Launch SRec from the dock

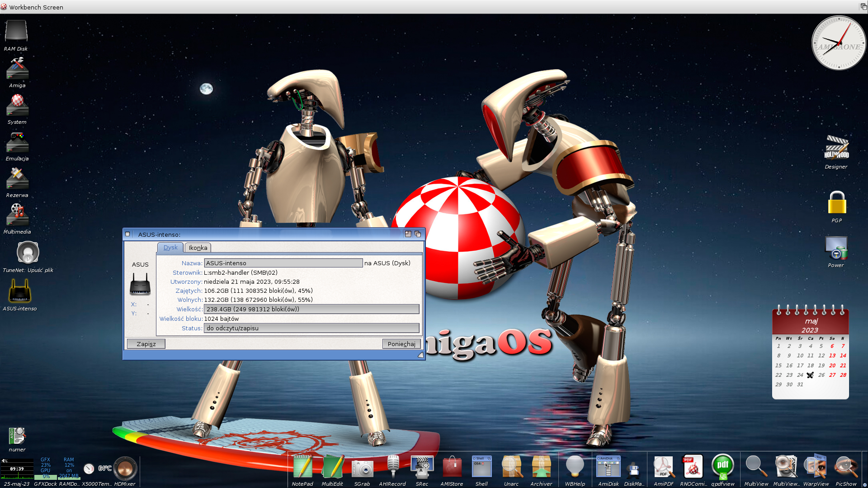coord(422,467)
